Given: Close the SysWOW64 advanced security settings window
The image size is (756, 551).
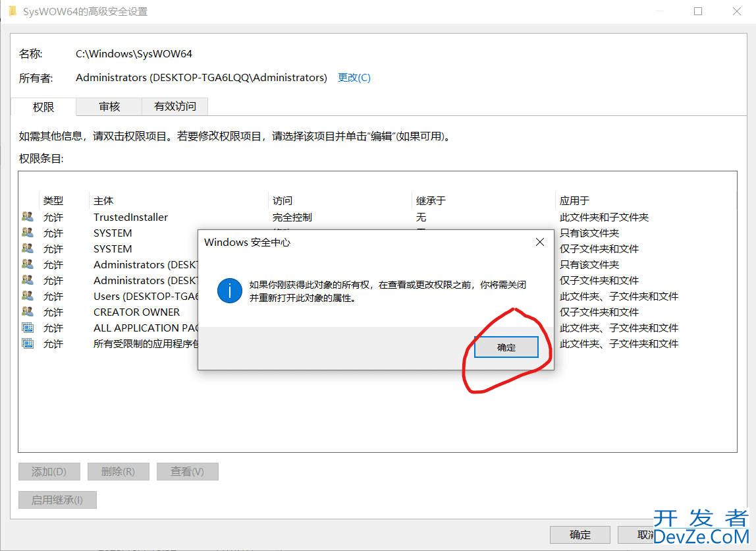Looking at the screenshot, I should (x=737, y=11).
